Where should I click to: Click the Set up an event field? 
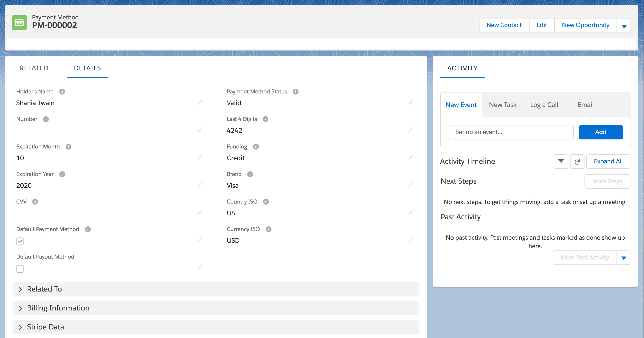511,132
